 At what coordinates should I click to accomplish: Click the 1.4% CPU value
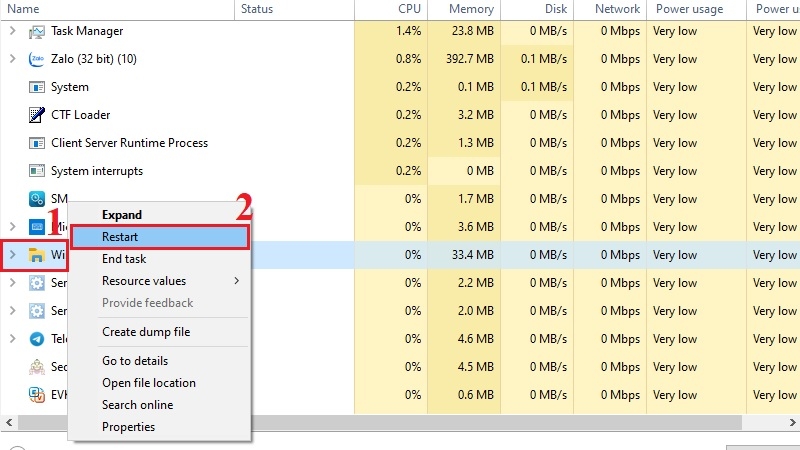click(408, 31)
